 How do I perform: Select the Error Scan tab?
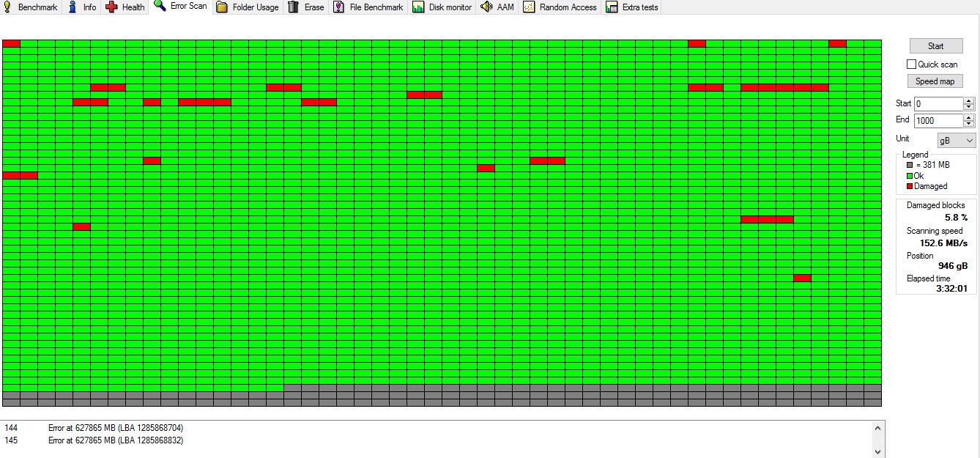click(x=181, y=7)
